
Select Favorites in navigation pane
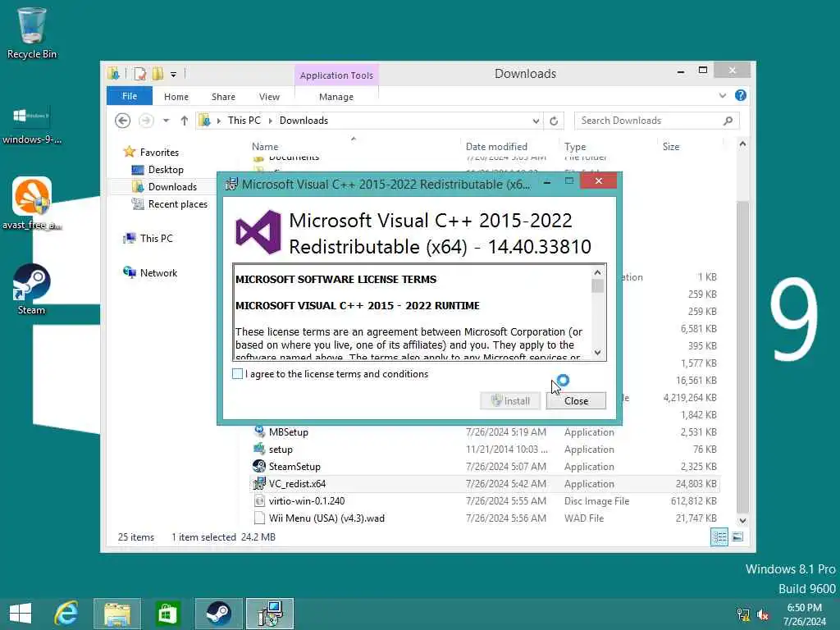point(158,152)
